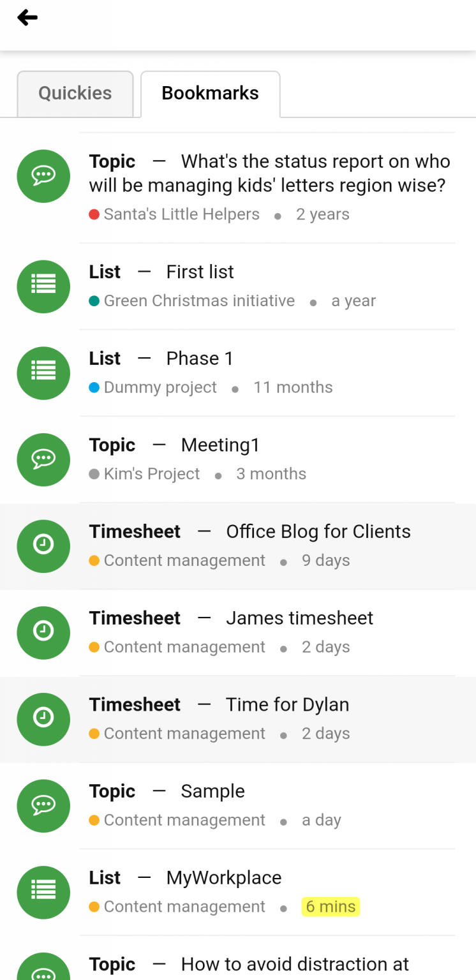
Task: Open the Meeting1 topic bookmark
Action: pyautogui.click(x=219, y=445)
